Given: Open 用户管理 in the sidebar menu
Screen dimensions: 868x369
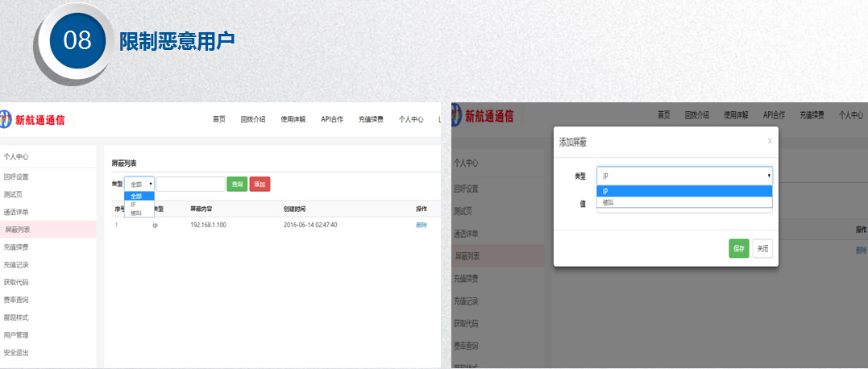Looking at the screenshot, I should [16, 334].
